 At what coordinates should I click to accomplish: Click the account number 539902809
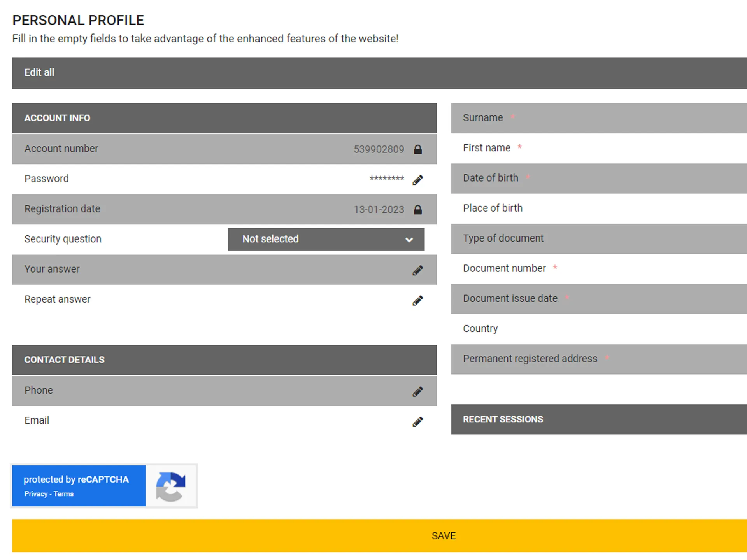[379, 149]
